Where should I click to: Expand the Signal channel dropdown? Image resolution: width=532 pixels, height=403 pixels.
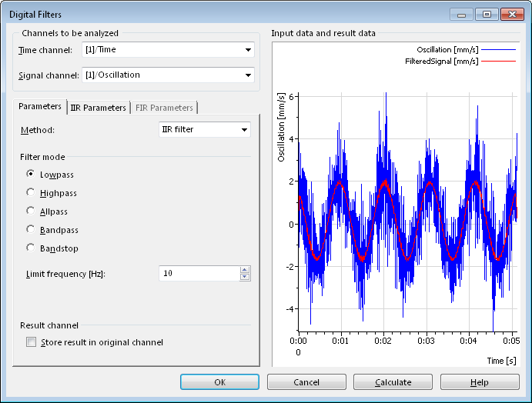point(247,75)
